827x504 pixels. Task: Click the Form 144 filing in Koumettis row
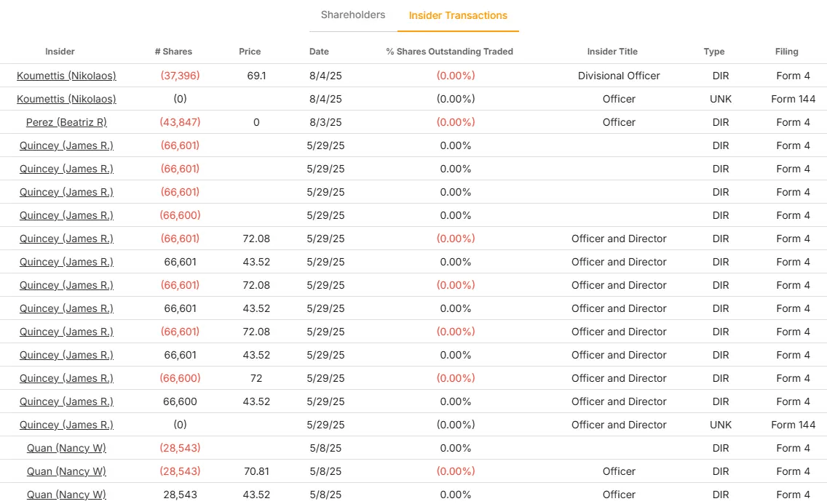[793, 99]
